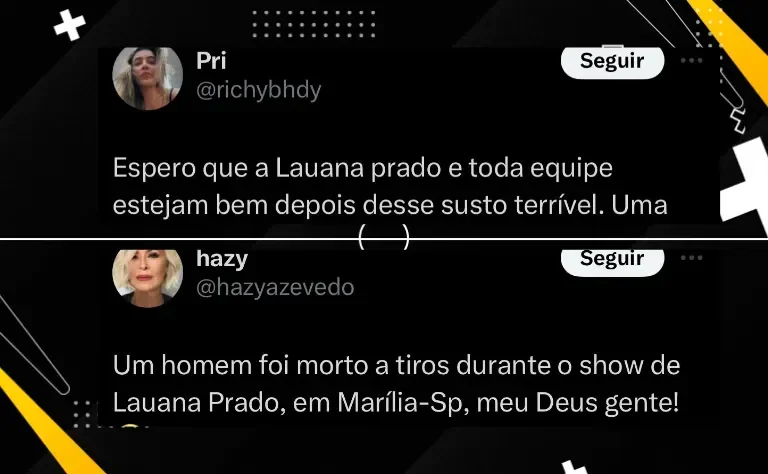Click the tweet text starting 'Um homem foi morto'
Screen dimensions: 768x474
(396, 384)
